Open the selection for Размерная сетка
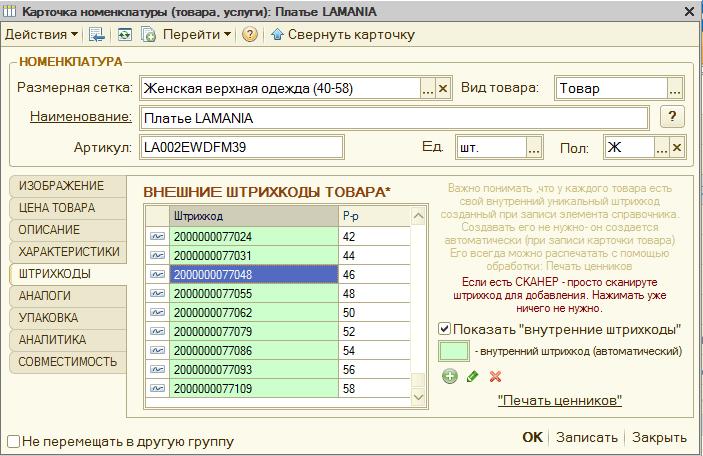The image size is (703, 456). tap(428, 88)
